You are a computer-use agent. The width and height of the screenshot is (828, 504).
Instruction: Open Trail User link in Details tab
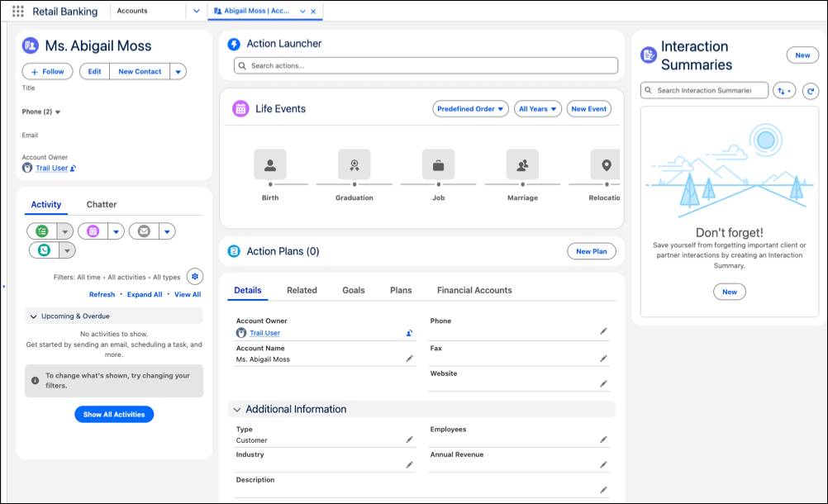(x=264, y=333)
